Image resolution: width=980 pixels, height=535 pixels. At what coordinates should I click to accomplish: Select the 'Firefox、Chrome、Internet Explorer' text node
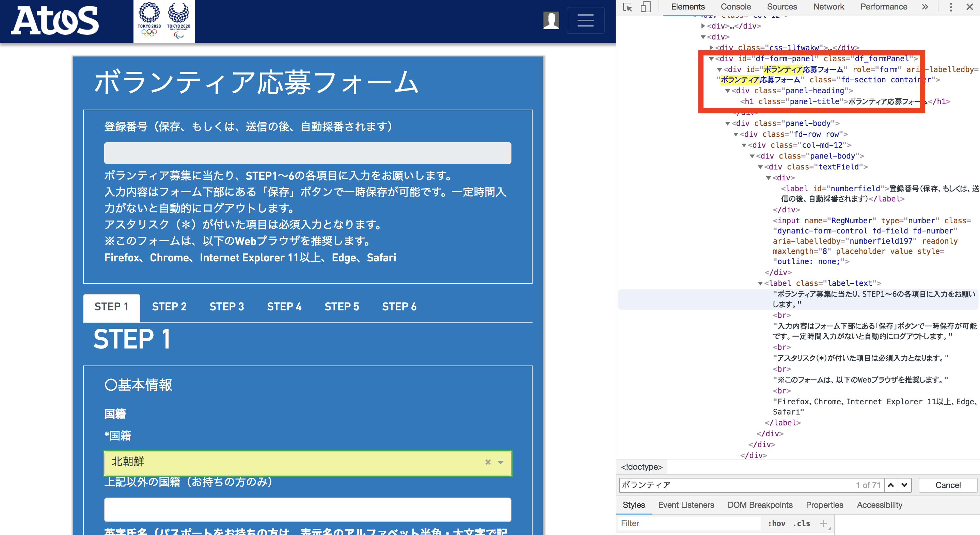(x=875, y=406)
